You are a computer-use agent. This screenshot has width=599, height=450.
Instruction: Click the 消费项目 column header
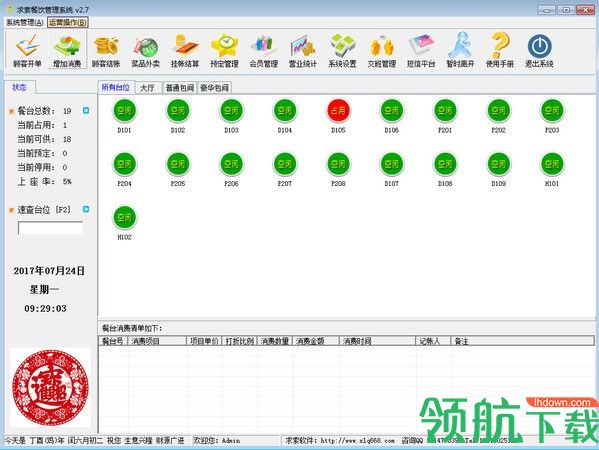157,341
